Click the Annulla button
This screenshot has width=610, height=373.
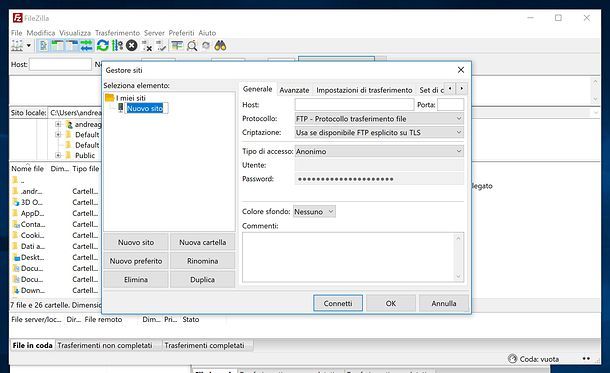443,303
